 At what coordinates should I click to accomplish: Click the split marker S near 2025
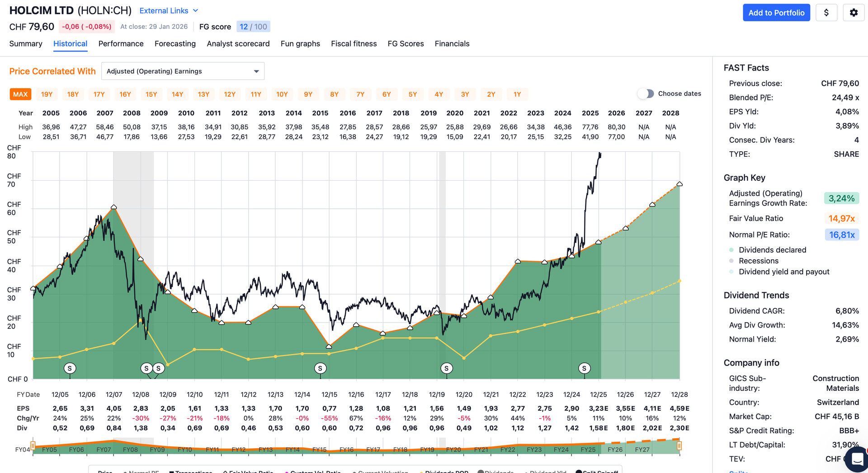click(x=584, y=368)
